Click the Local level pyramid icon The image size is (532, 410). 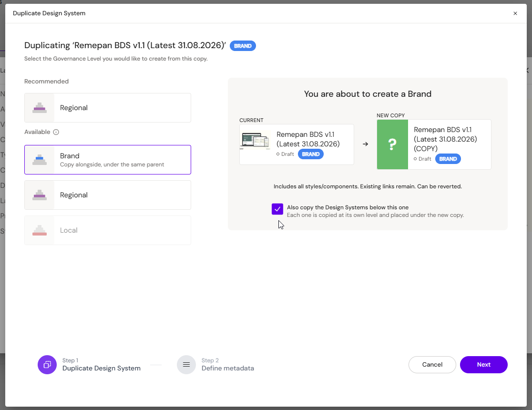click(40, 230)
